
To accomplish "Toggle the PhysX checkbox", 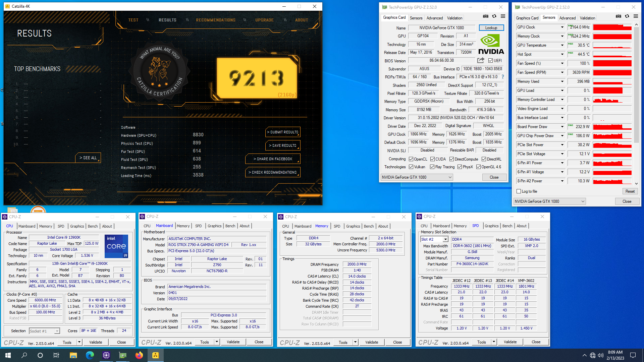I will [x=460, y=167].
